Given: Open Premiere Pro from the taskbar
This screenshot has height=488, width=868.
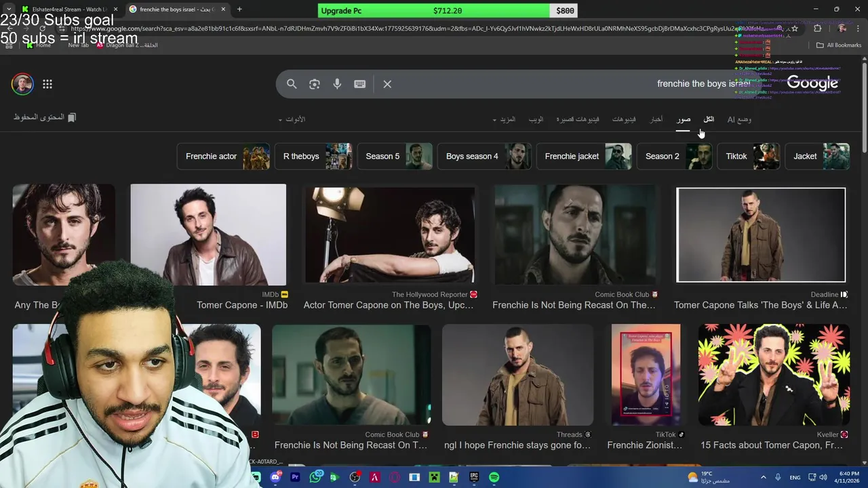Looking at the screenshot, I should [295, 477].
